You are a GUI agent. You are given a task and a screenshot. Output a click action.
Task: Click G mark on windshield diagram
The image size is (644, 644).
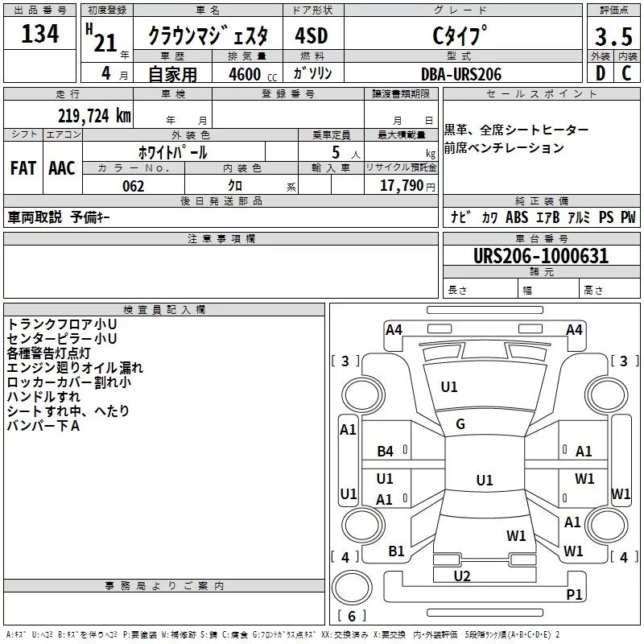point(460,424)
